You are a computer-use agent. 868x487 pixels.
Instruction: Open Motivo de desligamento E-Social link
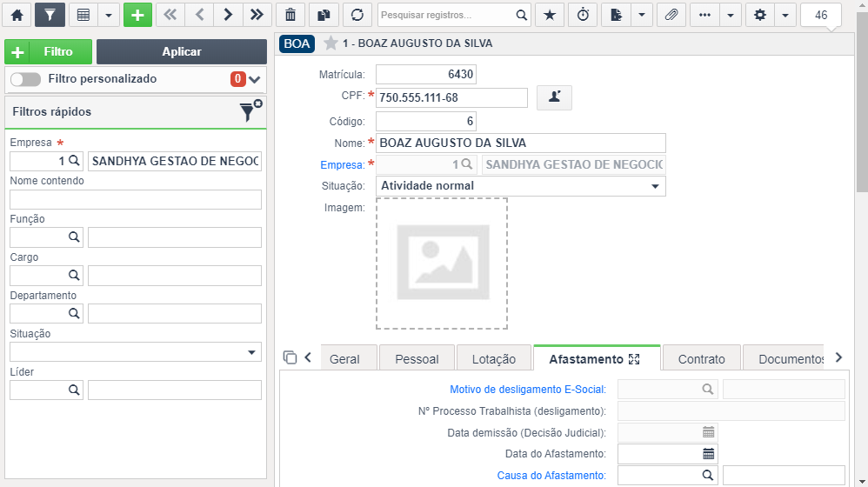coord(528,390)
